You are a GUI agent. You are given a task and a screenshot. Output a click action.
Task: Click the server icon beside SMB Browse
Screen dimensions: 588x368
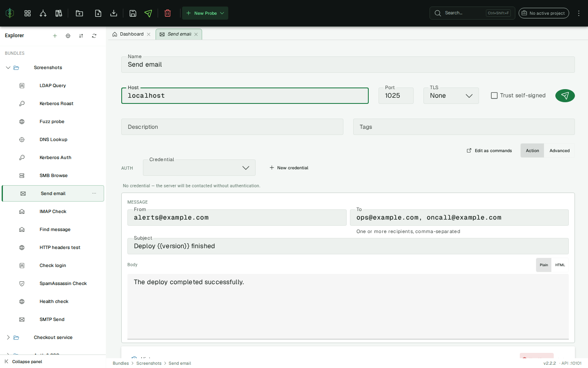(x=22, y=175)
